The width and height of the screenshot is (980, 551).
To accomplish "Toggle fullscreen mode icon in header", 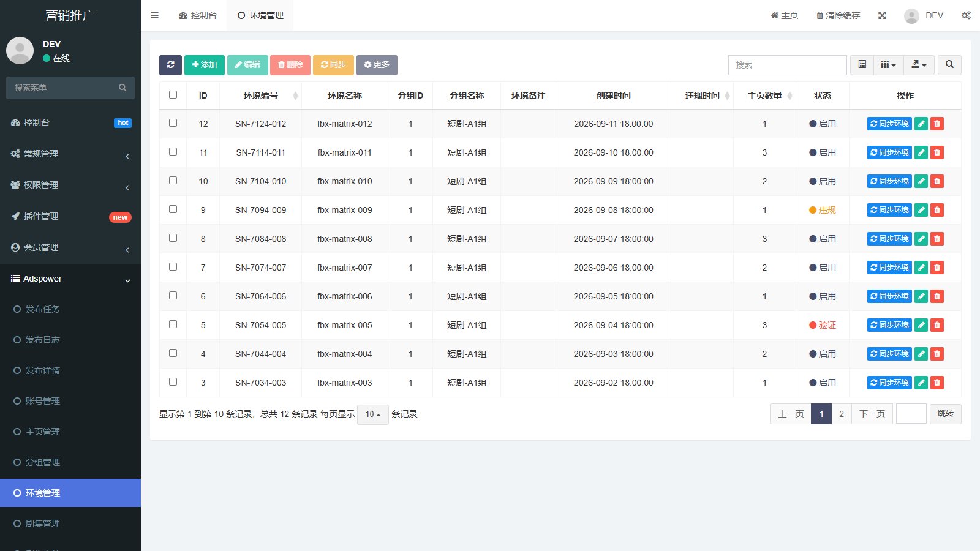I will click(882, 15).
